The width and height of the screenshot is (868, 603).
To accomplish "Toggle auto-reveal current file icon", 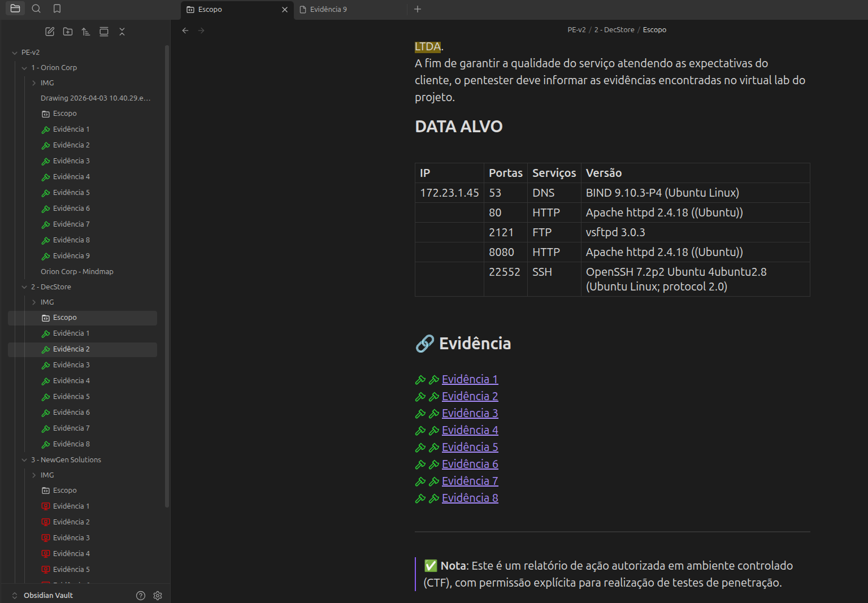I will pyautogui.click(x=104, y=32).
